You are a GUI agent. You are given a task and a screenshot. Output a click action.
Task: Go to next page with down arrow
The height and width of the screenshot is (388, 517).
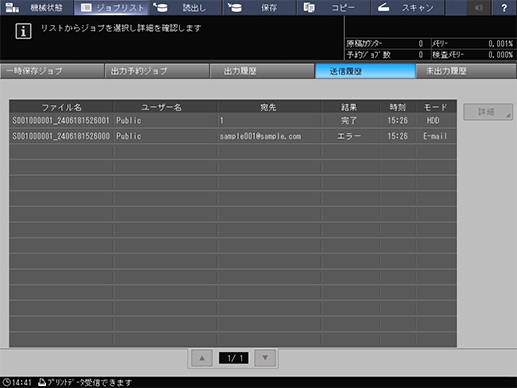265,358
